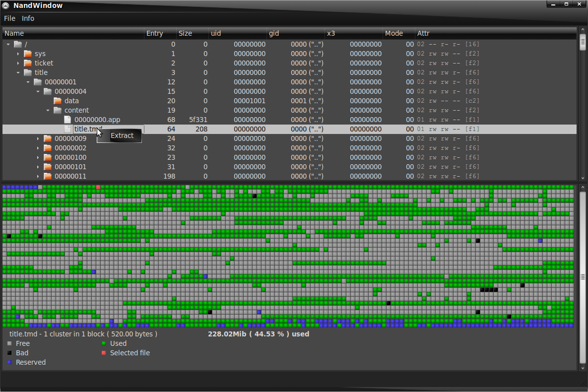The width and height of the screenshot is (588, 392).
Task: Click size value 5f331
Action: coord(198,120)
